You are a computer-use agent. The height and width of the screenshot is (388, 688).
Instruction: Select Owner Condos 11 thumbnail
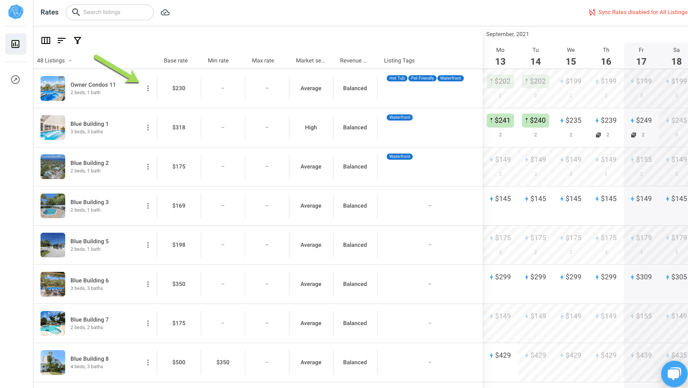point(53,88)
